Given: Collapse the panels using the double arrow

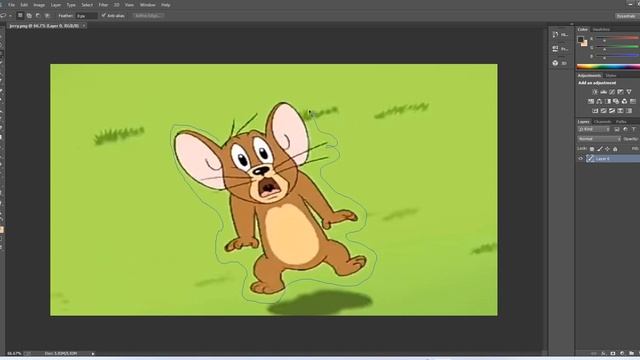Looking at the screenshot, I should [x=572, y=24].
